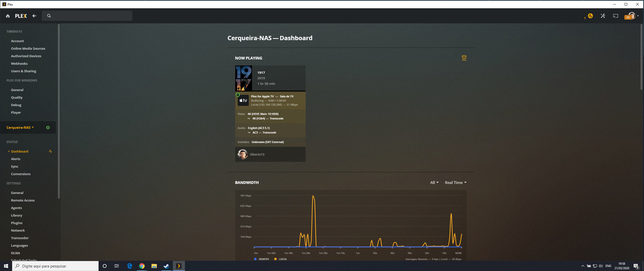The width and height of the screenshot is (644, 271).
Task: Open Debug settings
Action: pyautogui.click(x=16, y=105)
